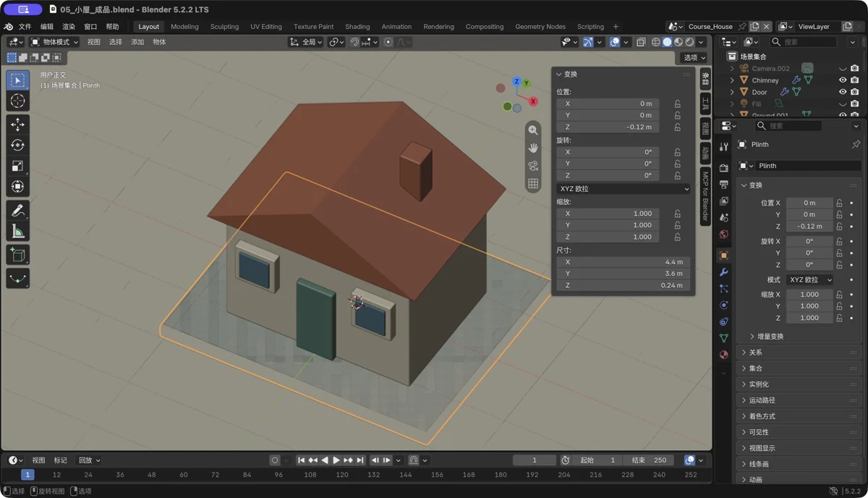Open the XYZ 欧拉 dropdown in sidebar

coord(623,189)
